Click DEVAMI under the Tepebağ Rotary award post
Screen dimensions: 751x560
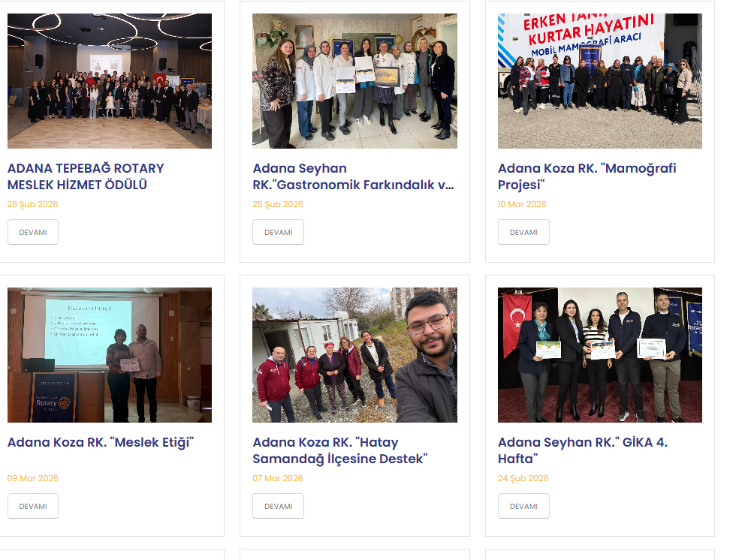coord(33,232)
